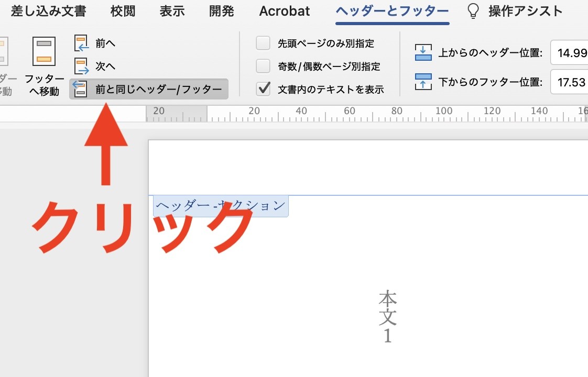Click the ヘッダー -セクション tag
This screenshot has height=377, width=588.
[x=221, y=206]
